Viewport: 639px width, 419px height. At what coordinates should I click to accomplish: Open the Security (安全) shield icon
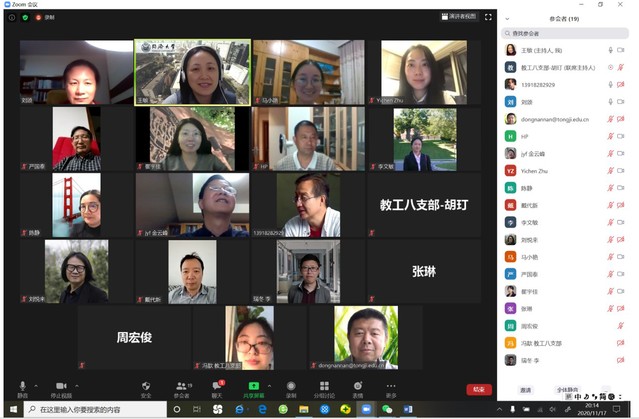tap(146, 385)
